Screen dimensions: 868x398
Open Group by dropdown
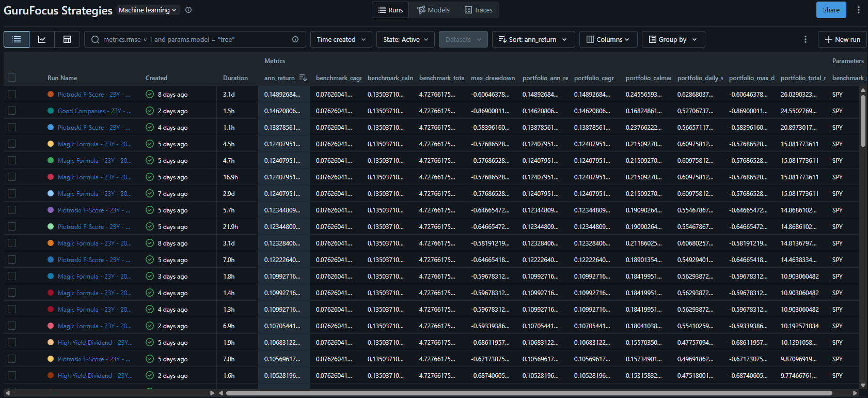point(673,39)
